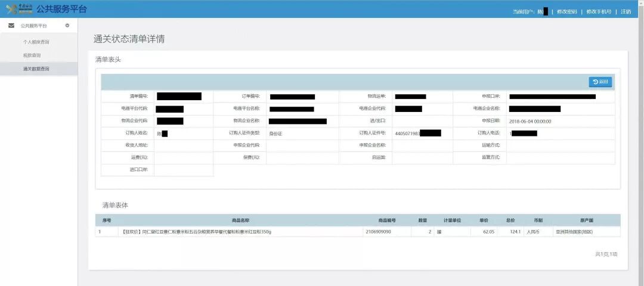The height and width of the screenshot is (286, 644).
Task: Click the 申报日期 field label
Action: (x=491, y=121)
